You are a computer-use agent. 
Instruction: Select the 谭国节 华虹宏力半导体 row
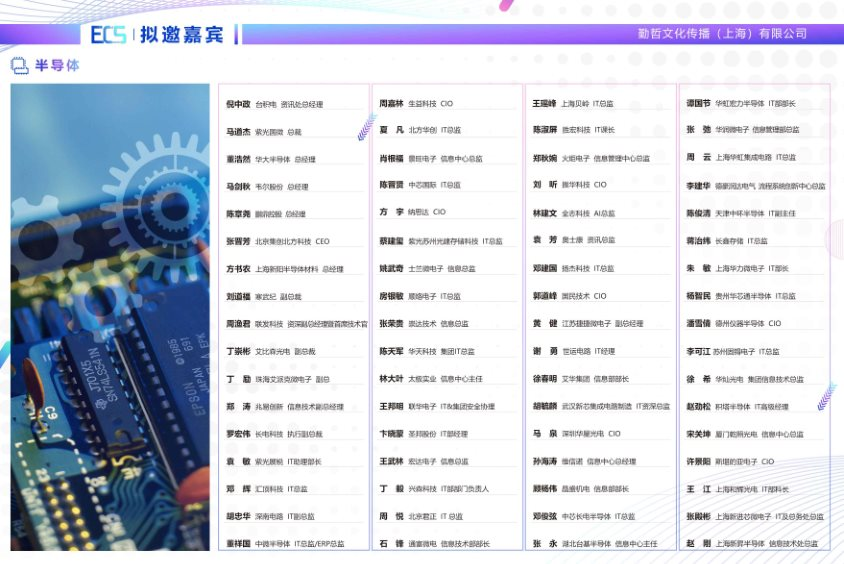coord(741,103)
